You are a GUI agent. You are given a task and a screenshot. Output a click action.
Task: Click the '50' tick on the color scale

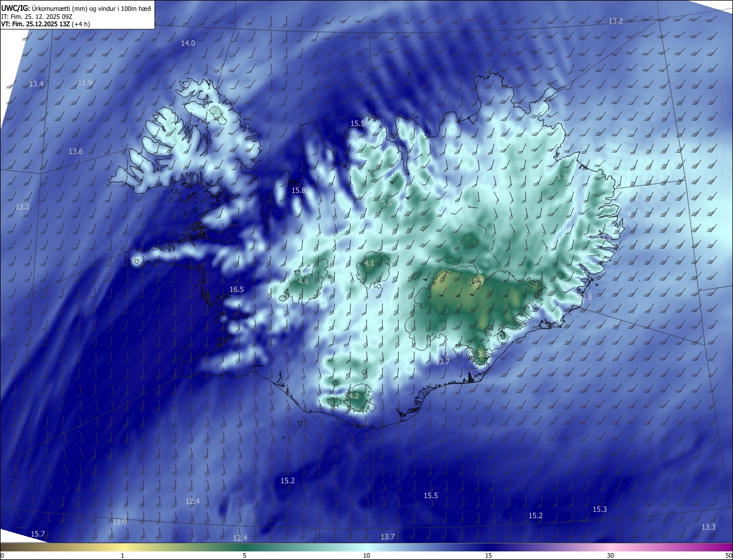click(x=728, y=556)
